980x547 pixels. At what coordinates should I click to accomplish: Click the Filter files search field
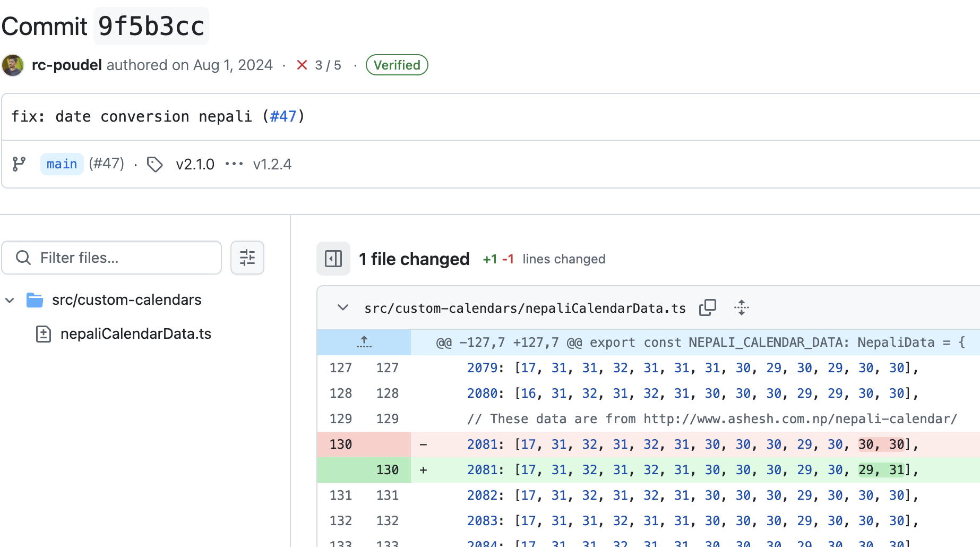111,258
